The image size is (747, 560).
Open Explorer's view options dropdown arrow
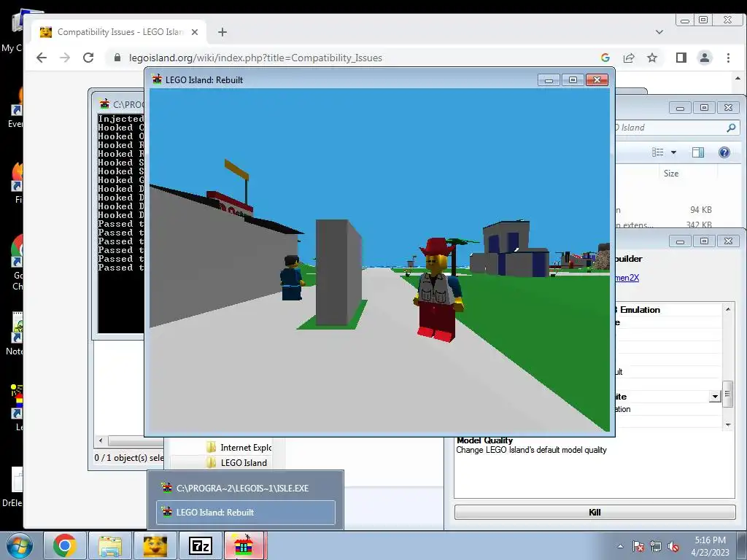tap(673, 152)
